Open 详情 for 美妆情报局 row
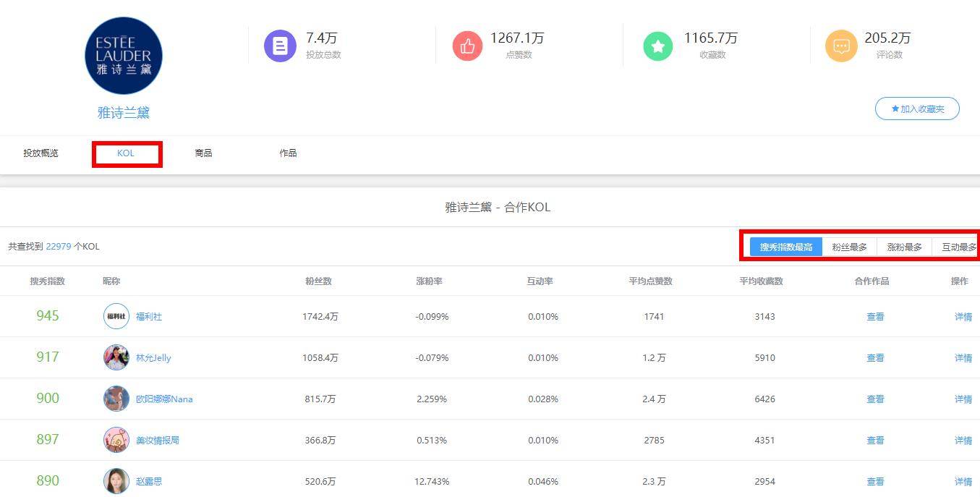Viewport: 980px width, 497px height. pos(963,441)
